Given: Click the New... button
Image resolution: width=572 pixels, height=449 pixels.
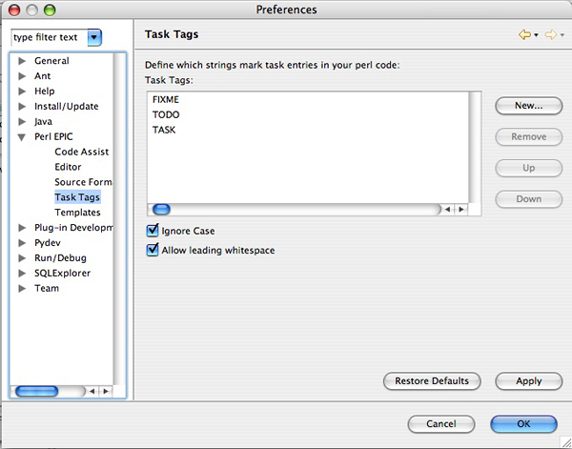Looking at the screenshot, I should click(x=529, y=106).
